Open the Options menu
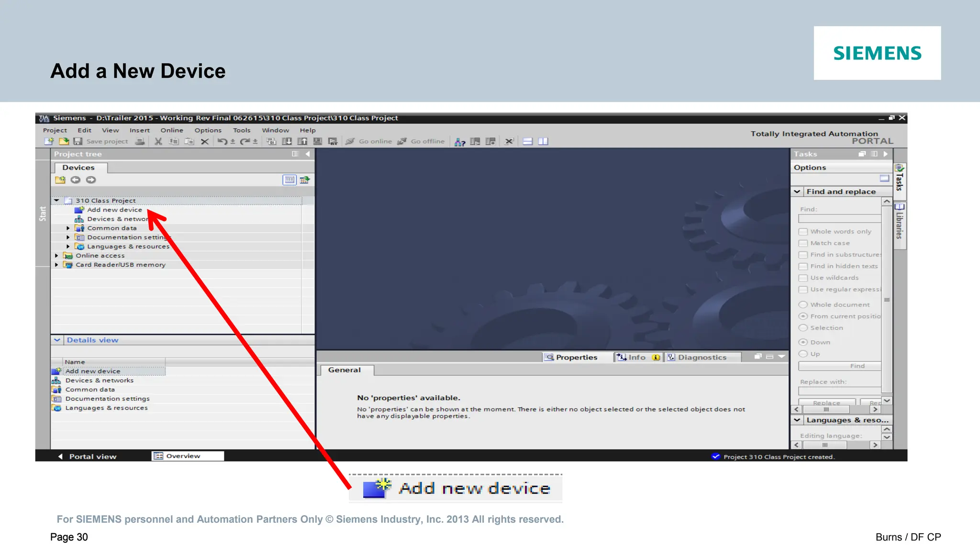This screenshot has height=551, width=980. [208, 130]
